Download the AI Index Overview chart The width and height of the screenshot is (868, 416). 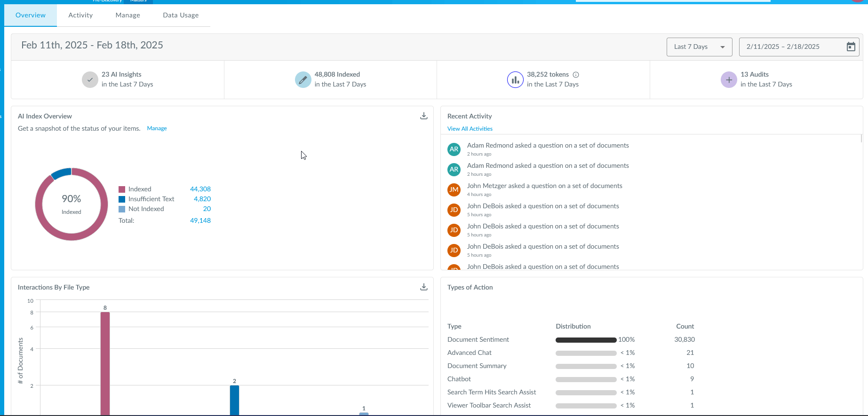(424, 116)
